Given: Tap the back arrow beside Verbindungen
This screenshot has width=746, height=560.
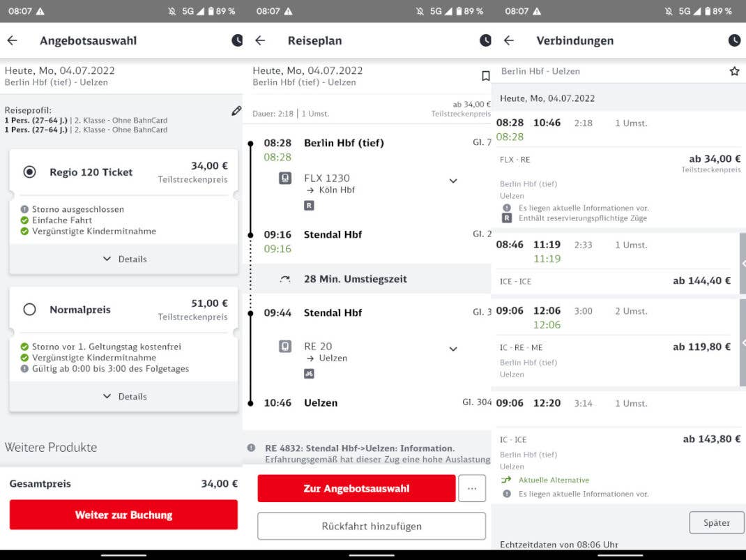Looking at the screenshot, I should click(x=509, y=40).
